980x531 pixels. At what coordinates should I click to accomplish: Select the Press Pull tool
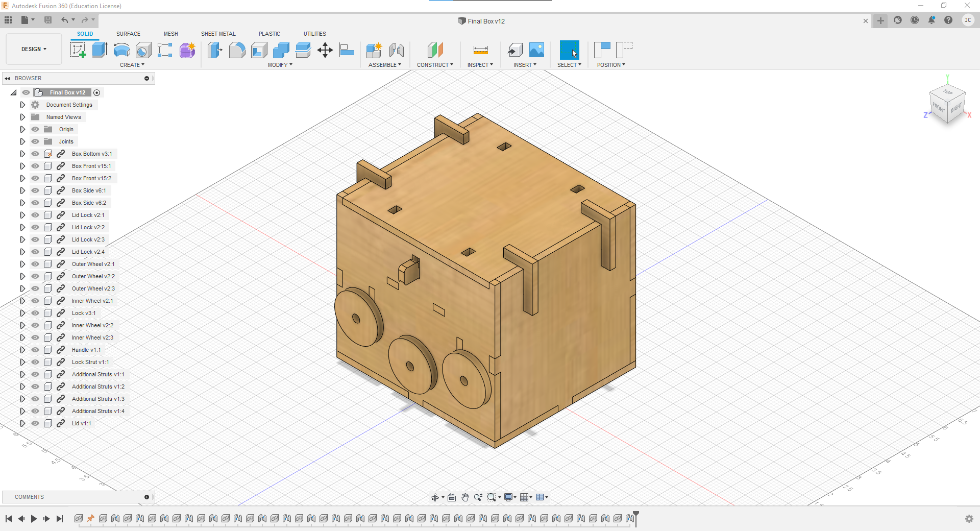point(215,50)
